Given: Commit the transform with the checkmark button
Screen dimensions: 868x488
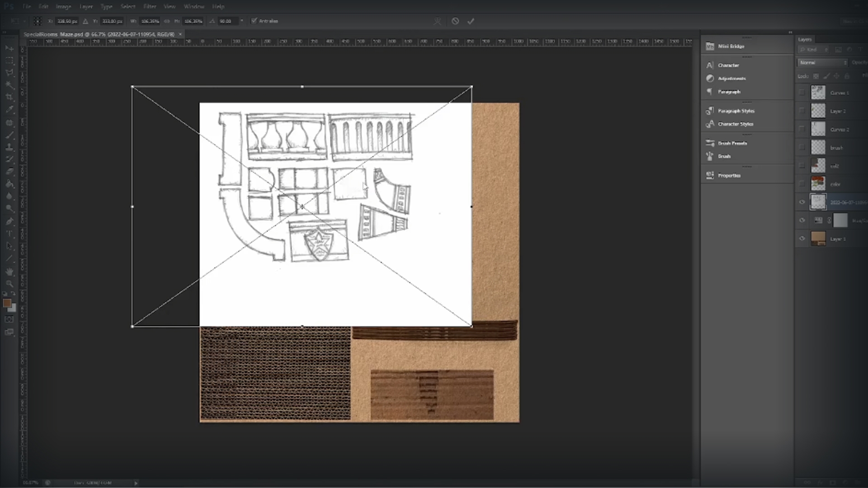Looking at the screenshot, I should click(471, 21).
